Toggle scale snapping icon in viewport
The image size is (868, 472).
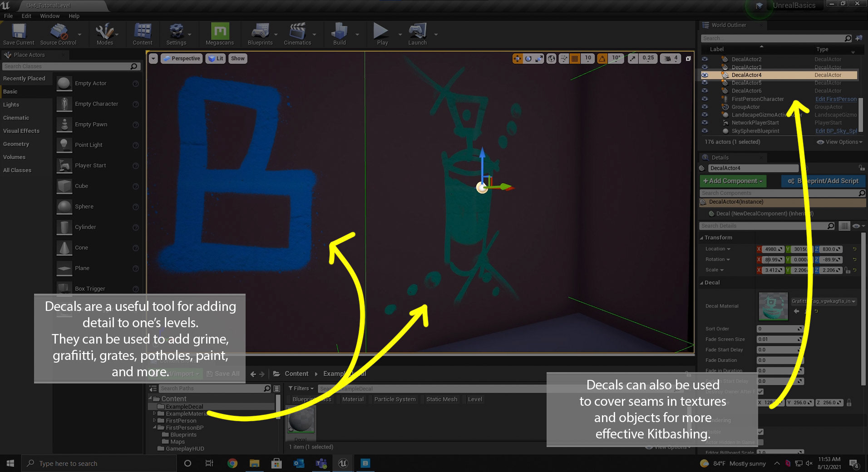pyautogui.click(x=633, y=59)
